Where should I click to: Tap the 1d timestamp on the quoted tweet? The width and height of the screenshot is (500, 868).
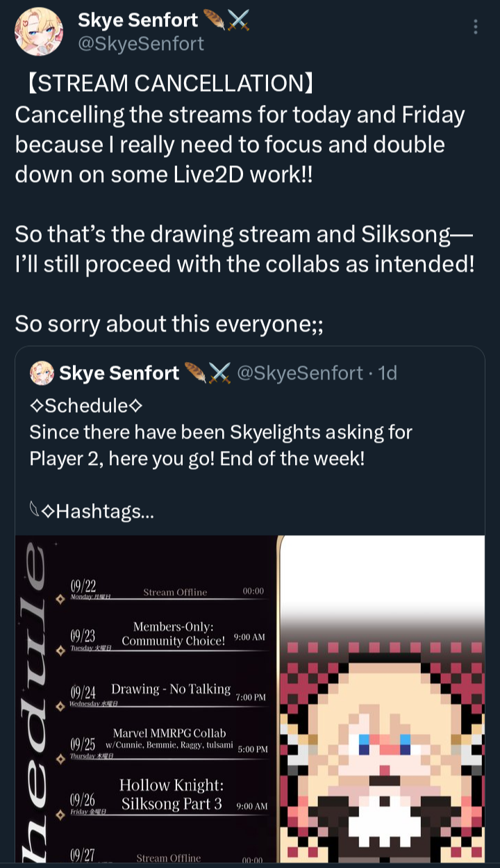tap(387, 373)
